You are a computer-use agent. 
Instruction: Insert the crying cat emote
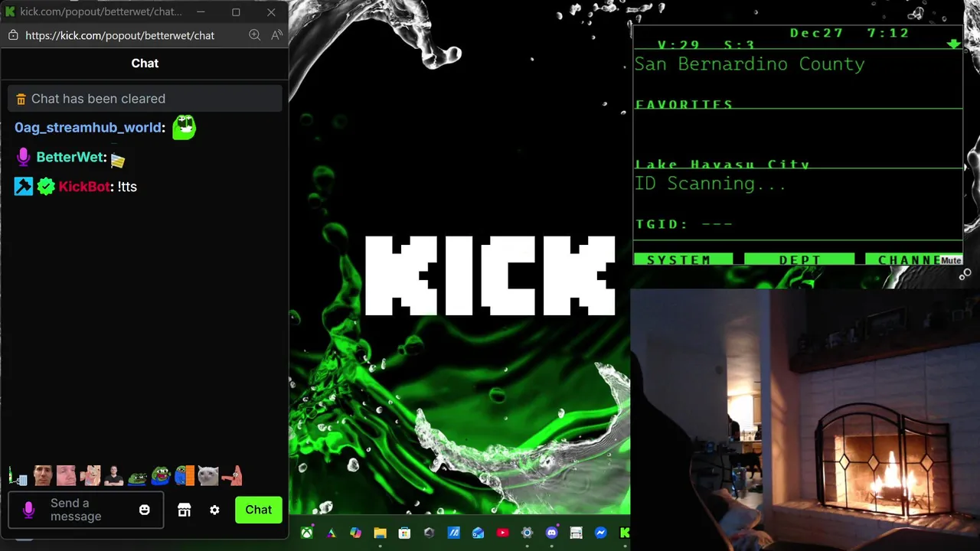tap(208, 476)
